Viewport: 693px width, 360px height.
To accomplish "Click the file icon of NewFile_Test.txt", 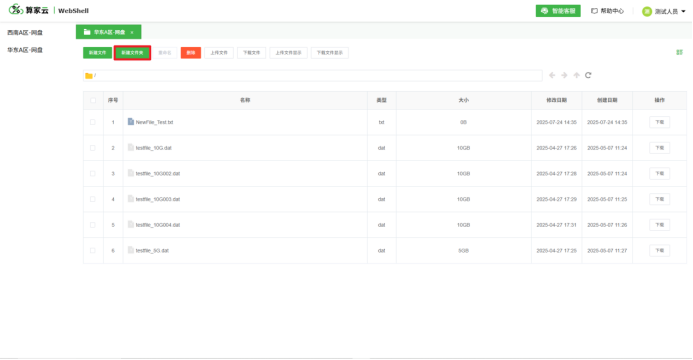I will [x=131, y=121].
